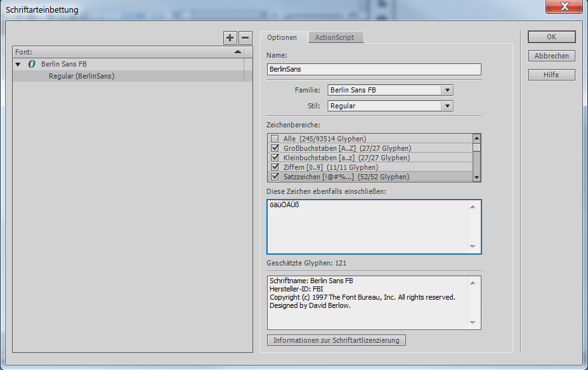Click the Schriftname: Berlin Sans FB line
588x370 pixels.
tap(311, 281)
